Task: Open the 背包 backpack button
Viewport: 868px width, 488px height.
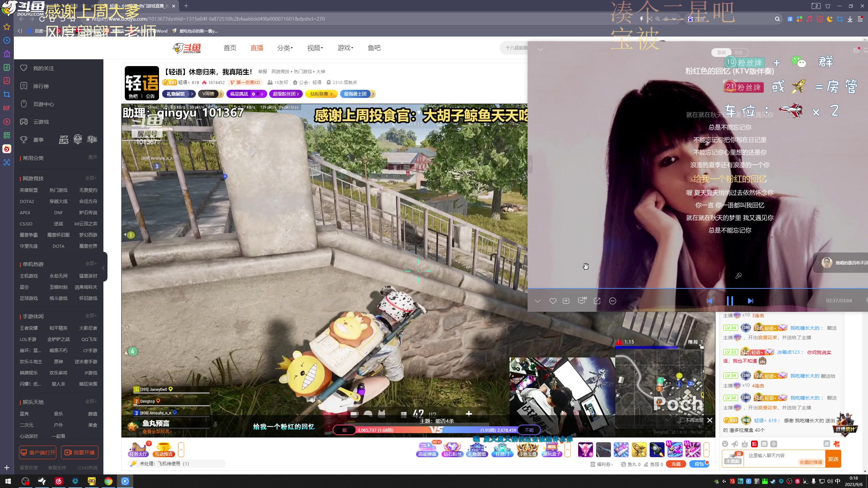Action: (699, 464)
